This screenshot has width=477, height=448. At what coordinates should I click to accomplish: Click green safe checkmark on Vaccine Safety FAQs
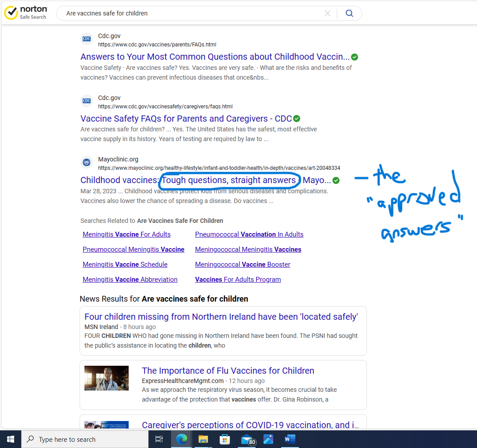[x=297, y=119]
